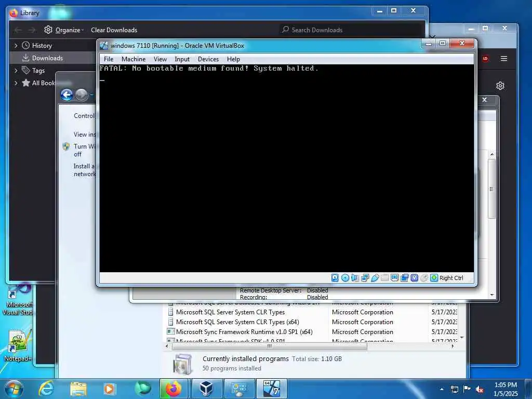This screenshot has height=399, width=532.
Task: Open Windows Media Player from taskbar
Action: tap(109, 389)
